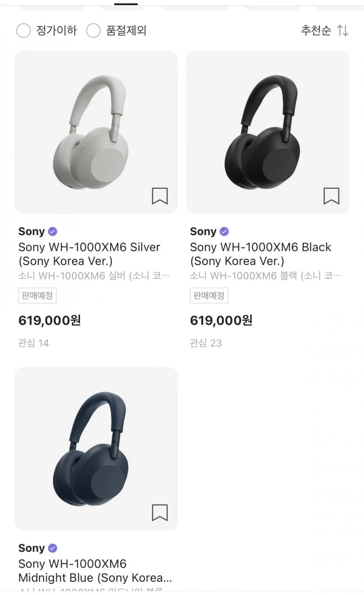
Task: Click the sort arrows icon next to 추천순
Action: pos(343,30)
